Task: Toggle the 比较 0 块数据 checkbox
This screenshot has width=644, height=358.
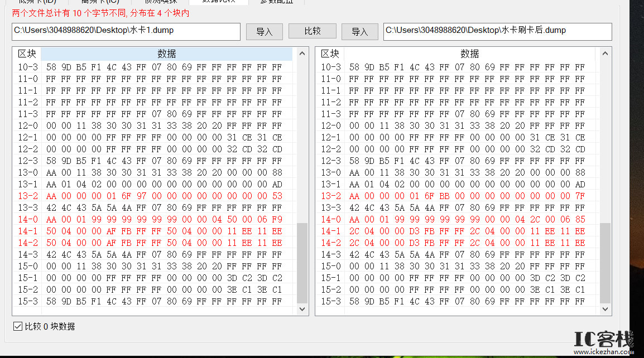Action: [17, 326]
